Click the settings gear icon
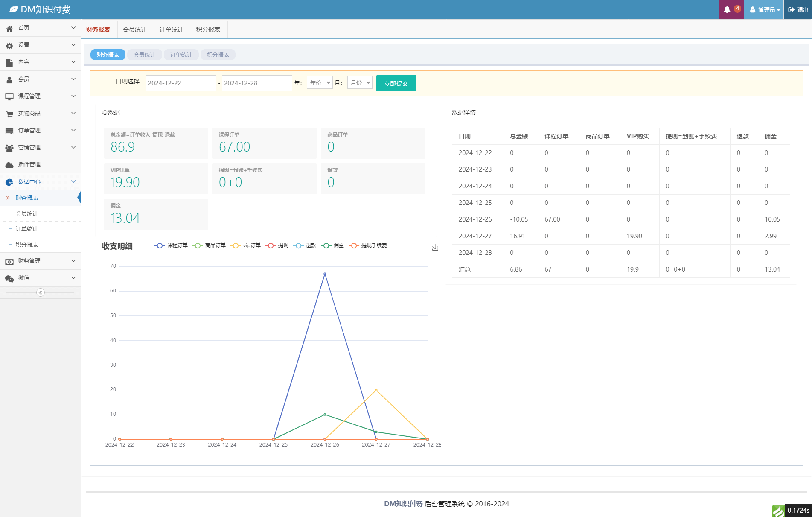 click(x=9, y=45)
